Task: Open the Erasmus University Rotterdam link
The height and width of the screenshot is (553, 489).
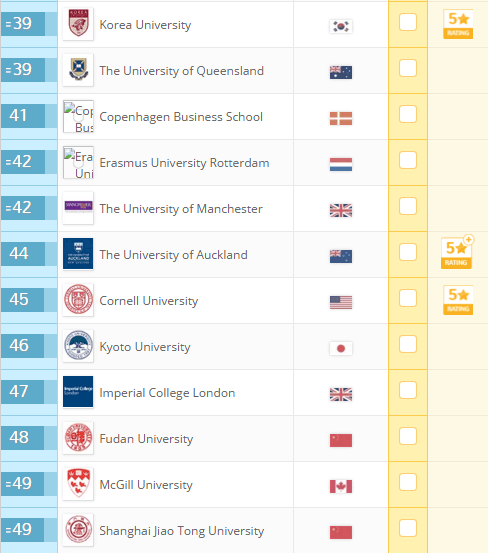Action: 184,163
